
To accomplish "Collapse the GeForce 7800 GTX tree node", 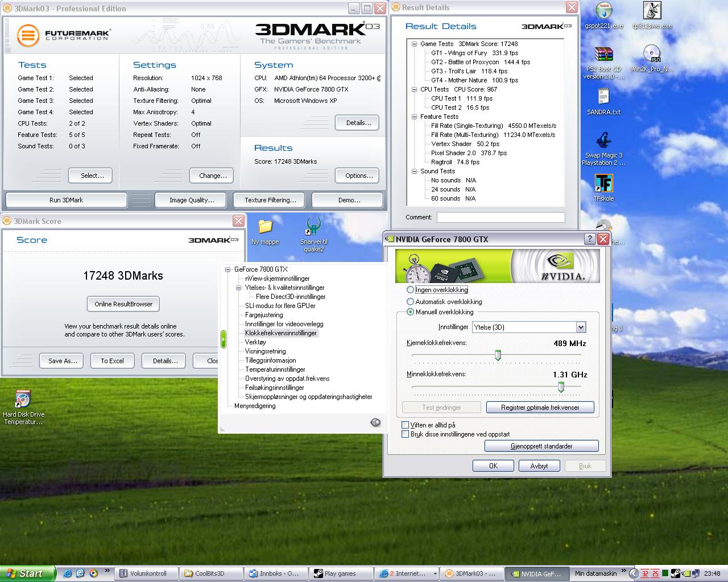I will pyautogui.click(x=228, y=269).
